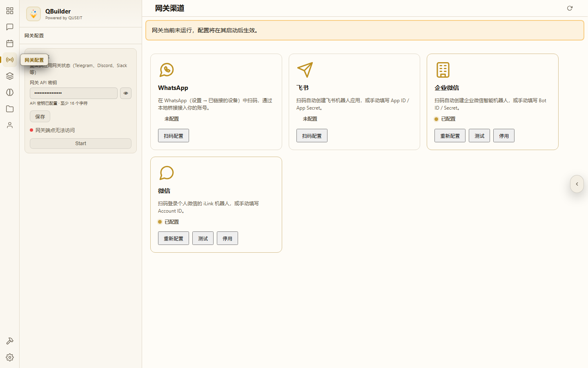Open the dashboard grid icon in sidebar

(x=10, y=11)
